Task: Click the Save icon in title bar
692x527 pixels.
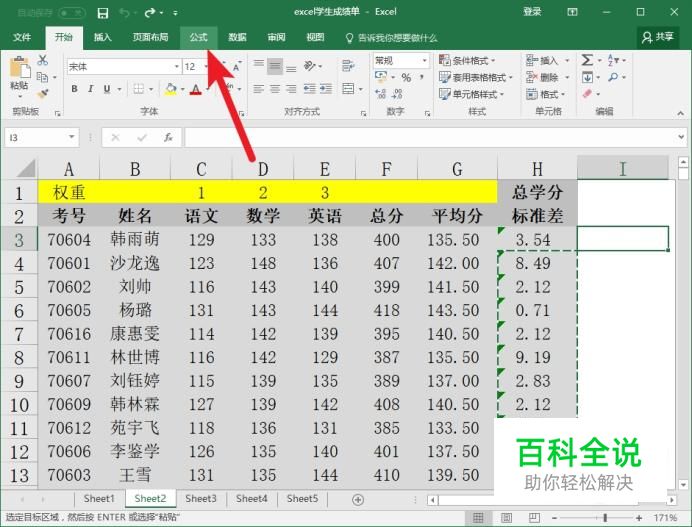Action: [x=103, y=13]
